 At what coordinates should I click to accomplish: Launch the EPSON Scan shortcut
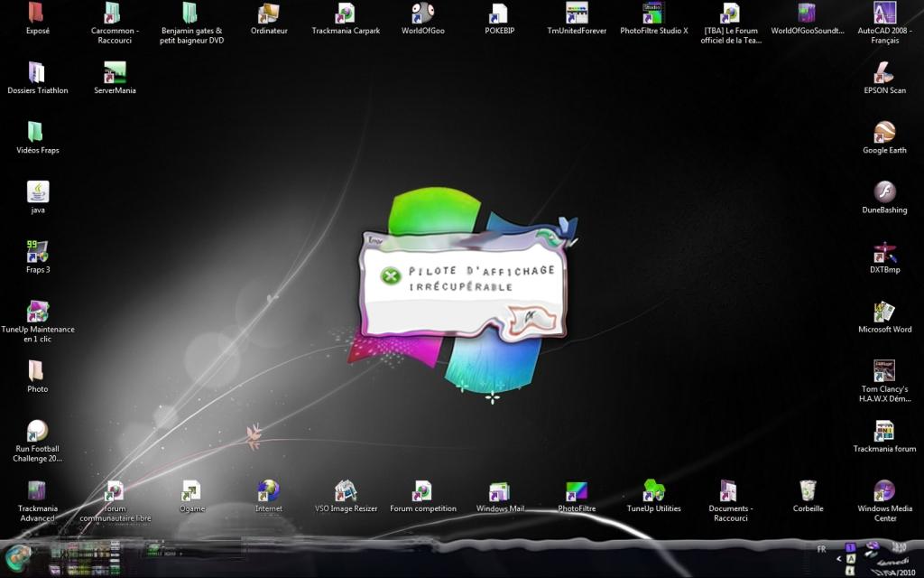point(884,74)
